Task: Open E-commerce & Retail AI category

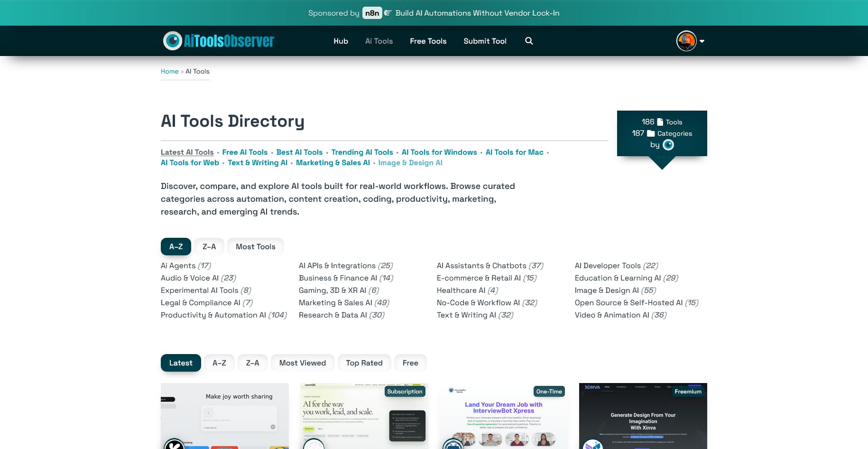Action: click(x=487, y=278)
